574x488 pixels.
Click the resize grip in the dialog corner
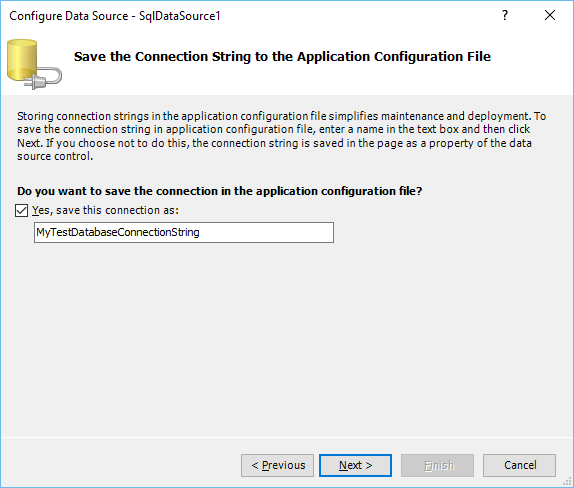click(x=568, y=482)
